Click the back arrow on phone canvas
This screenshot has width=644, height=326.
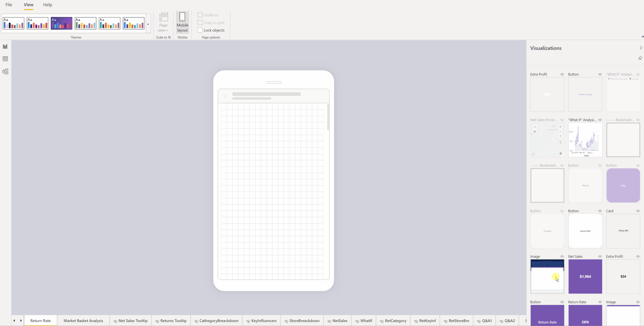click(x=225, y=96)
